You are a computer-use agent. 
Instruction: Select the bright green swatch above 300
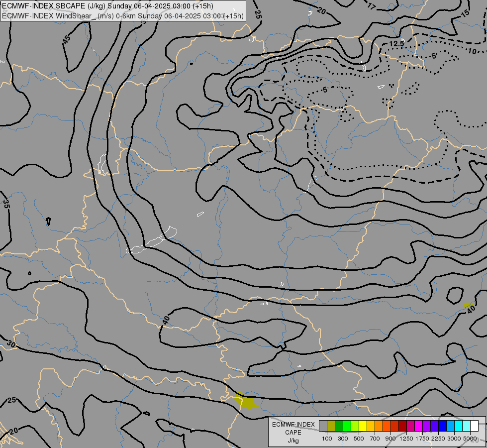tap(347, 426)
